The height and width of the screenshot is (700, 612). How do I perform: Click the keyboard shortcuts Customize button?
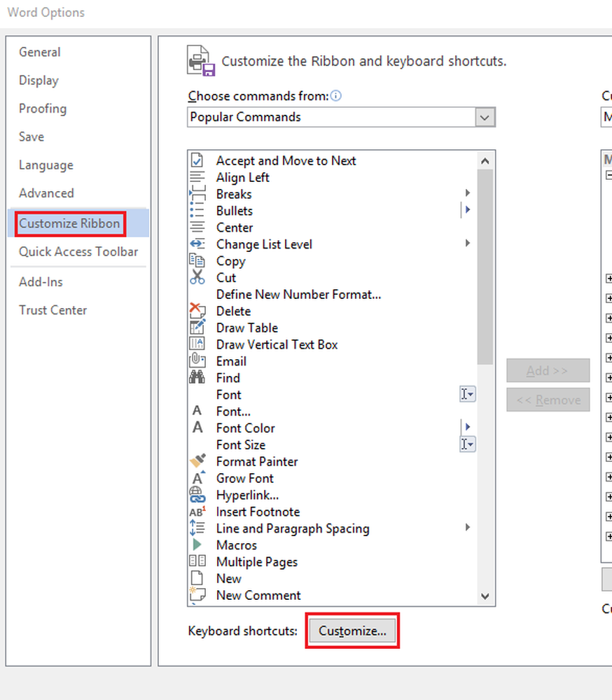pyautogui.click(x=352, y=631)
